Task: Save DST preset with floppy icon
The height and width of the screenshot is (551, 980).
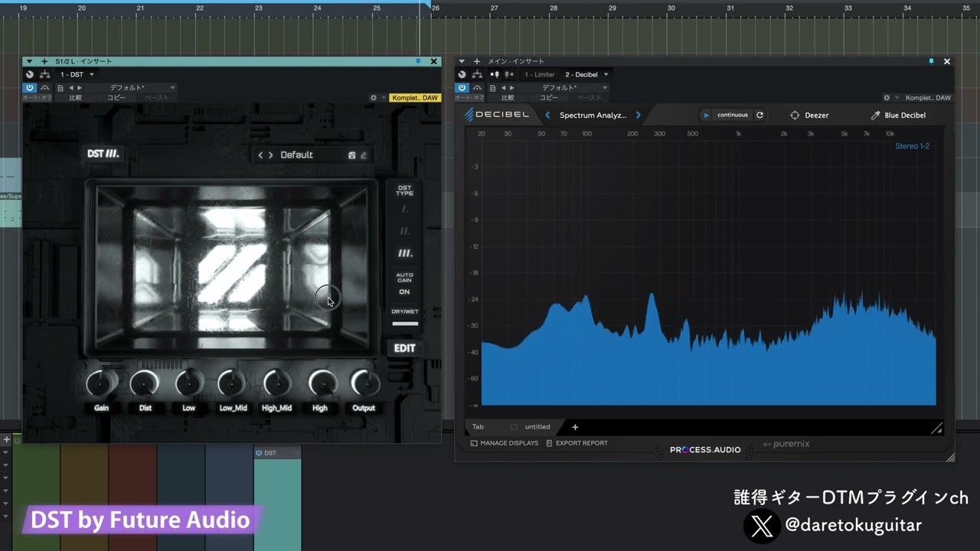Action: click(x=351, y=155)
